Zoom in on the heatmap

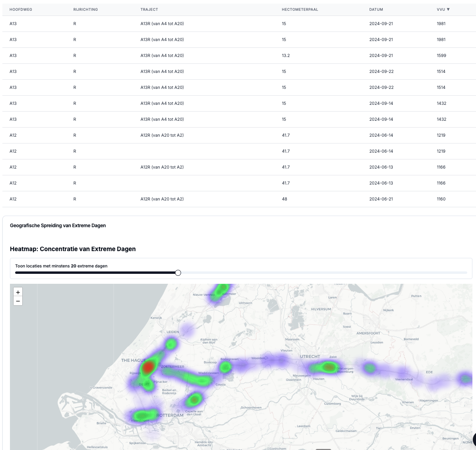tap(18, 292)
